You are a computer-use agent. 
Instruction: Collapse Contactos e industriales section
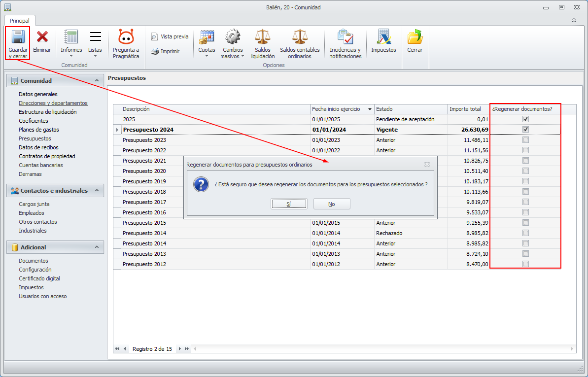click(x=97, y=191)
